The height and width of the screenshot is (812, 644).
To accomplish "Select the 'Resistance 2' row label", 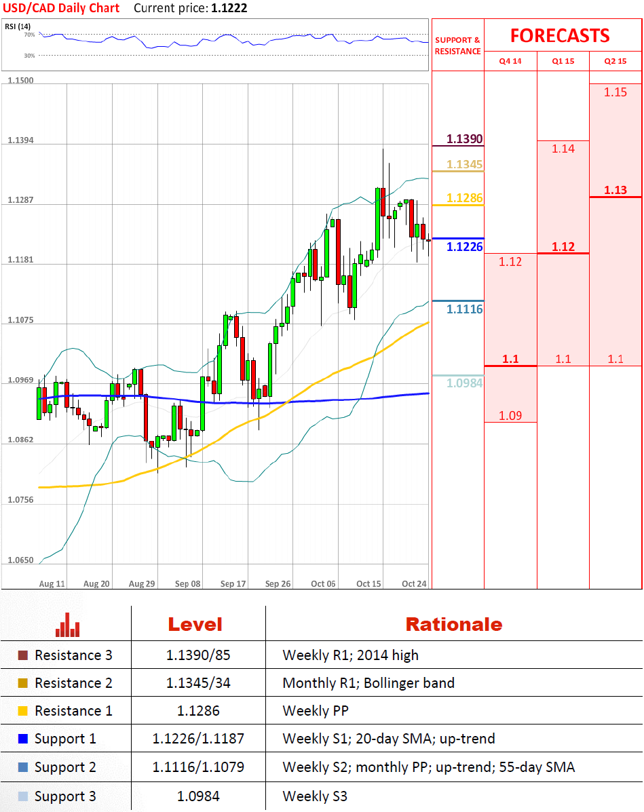I will tap(73, 683).
